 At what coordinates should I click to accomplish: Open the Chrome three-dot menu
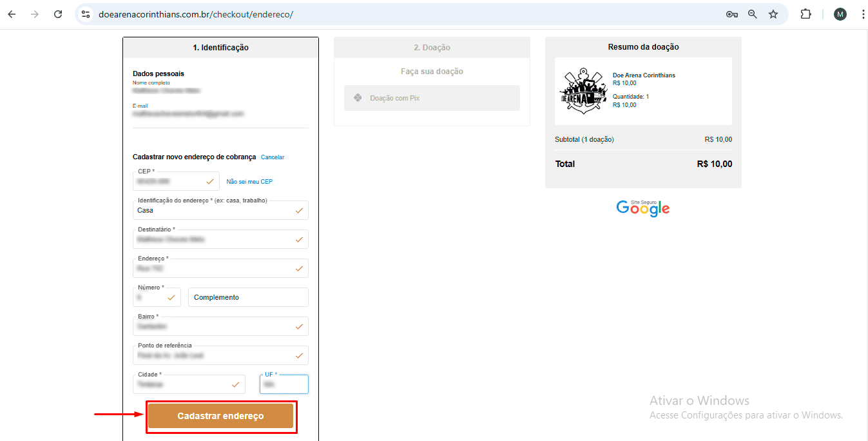[863, 14]
